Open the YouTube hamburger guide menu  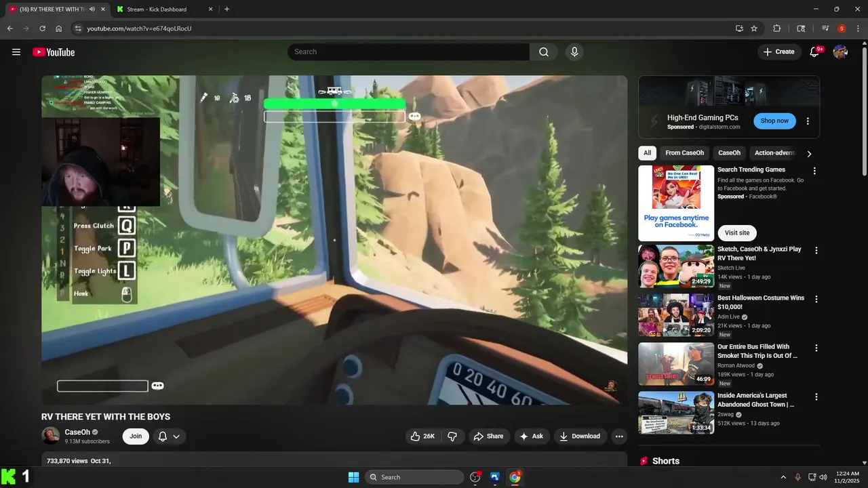16,52
